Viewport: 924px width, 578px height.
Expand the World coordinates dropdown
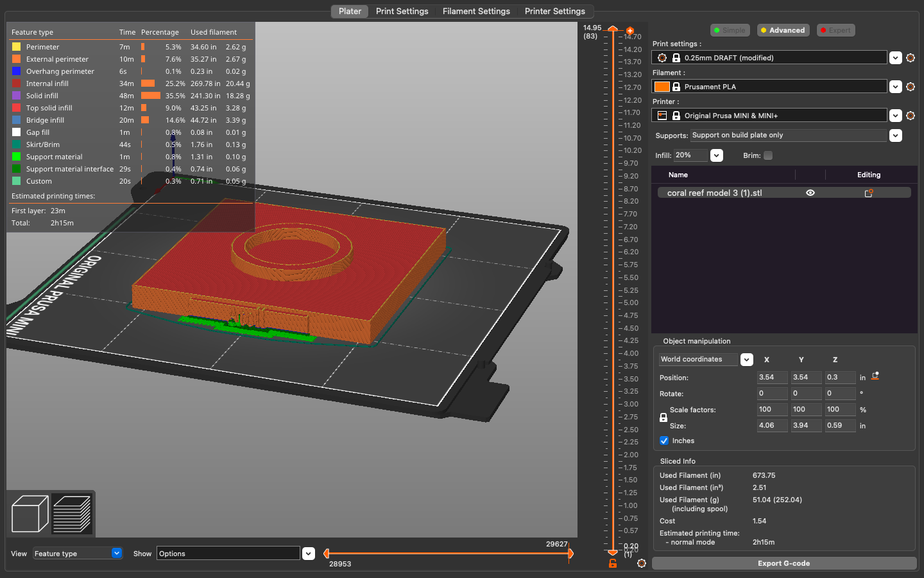[746, 360]
